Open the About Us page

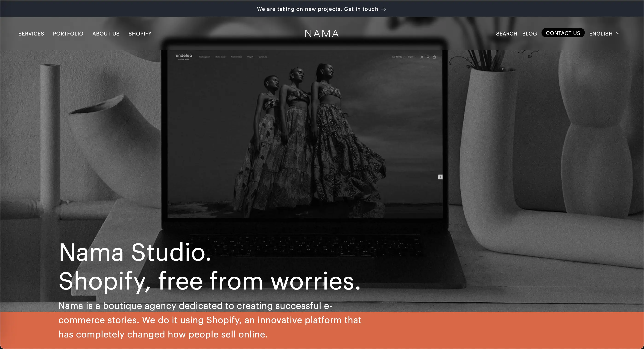tap(106, 33)
